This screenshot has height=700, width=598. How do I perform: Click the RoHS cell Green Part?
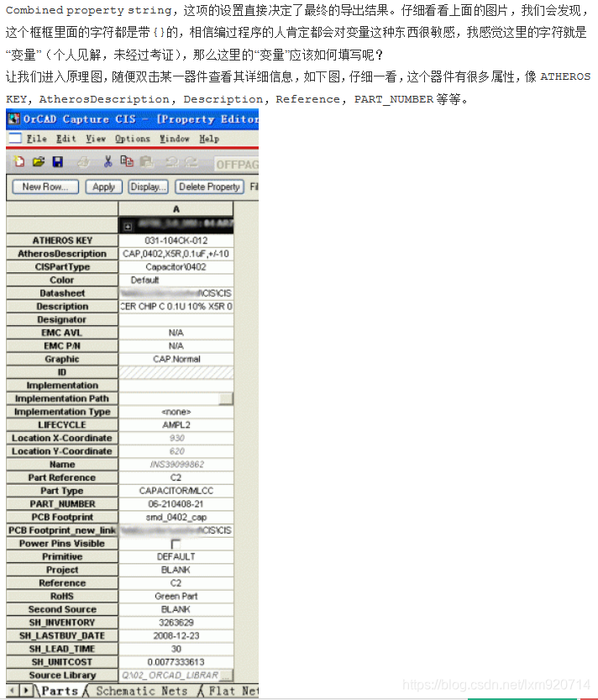pyautogui.click(x=176, y=597)
